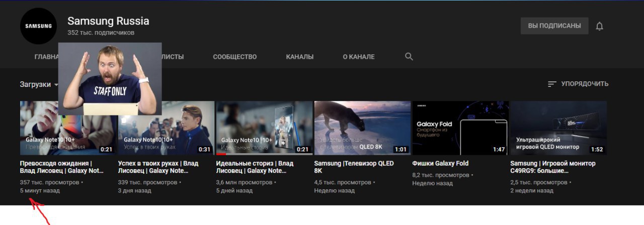
Task: Click the 3 дня назад upload date
Action: click(134, 191)
